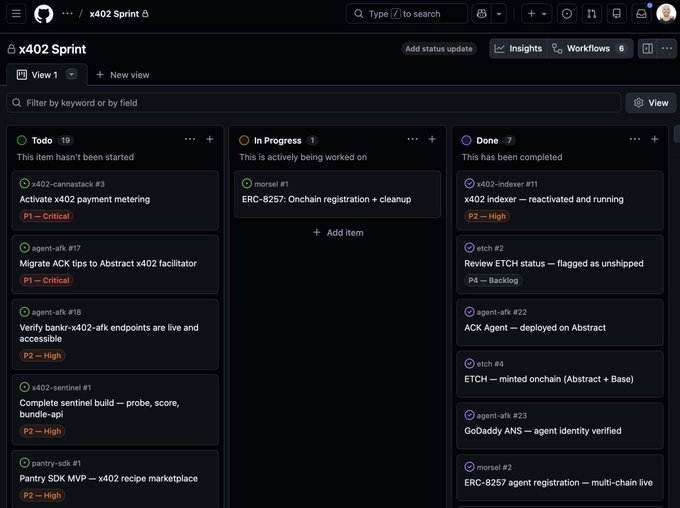
Task: Open card Verify bankr-x402-afk endpoints
Action: (x=109, y=333)
